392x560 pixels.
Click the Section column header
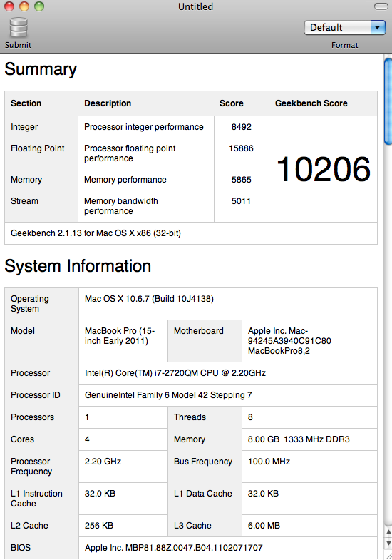coord(26,103)
